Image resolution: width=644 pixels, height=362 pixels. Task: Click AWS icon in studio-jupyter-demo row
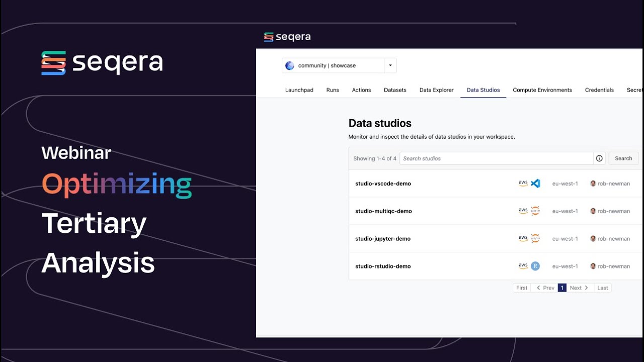523,239
